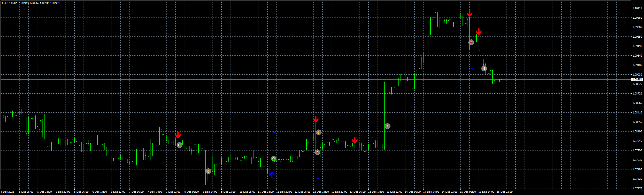Select the red down arrow above 12 Dec 14:00 spike
This screenshot has width=644, height=195.
316,119
